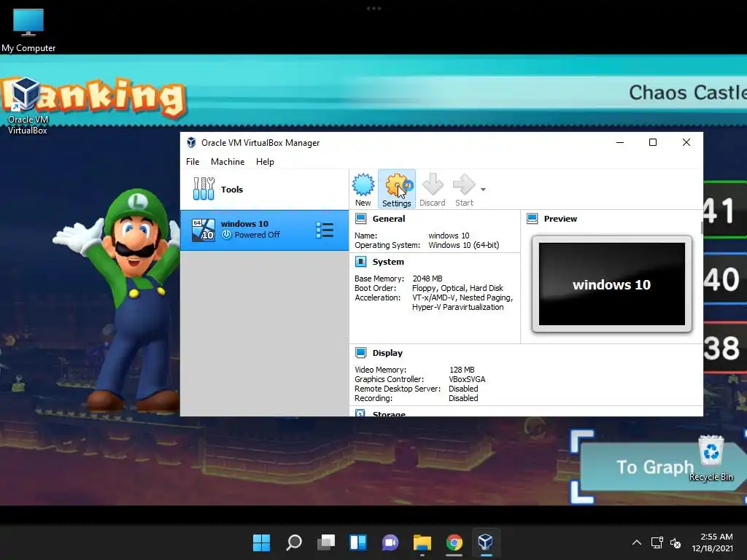
Task: Click the VirtualBox taskbar icon
Action: tap(485, 542)
